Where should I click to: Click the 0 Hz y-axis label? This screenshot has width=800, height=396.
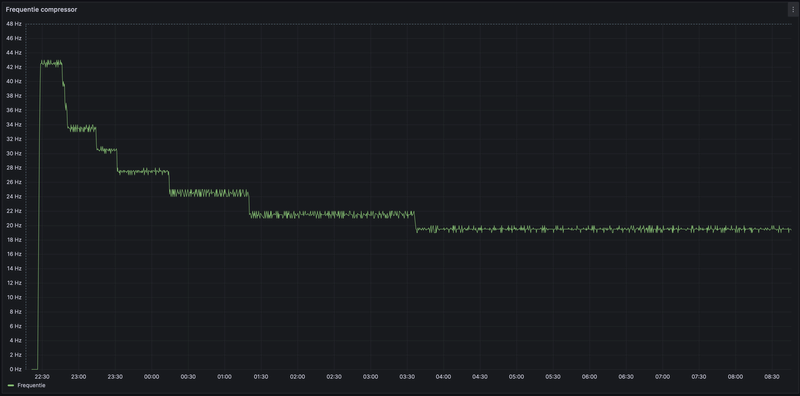point(15,369)
